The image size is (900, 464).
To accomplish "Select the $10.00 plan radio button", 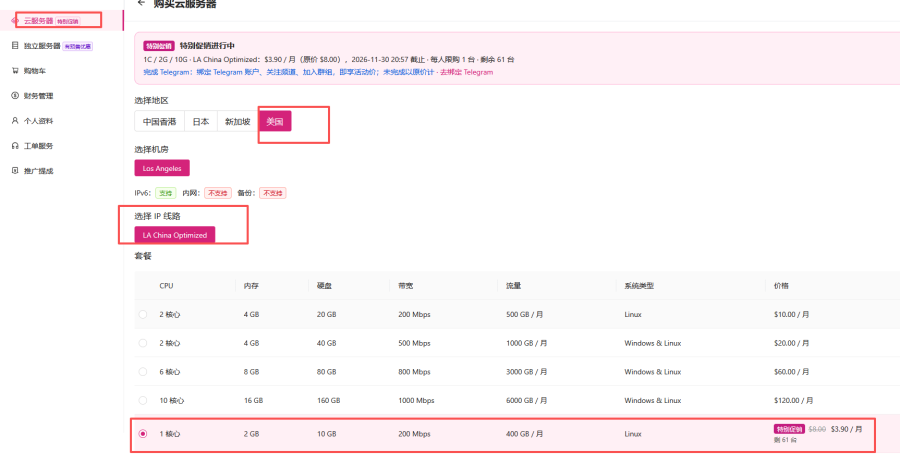I will [x=143, y=314].
